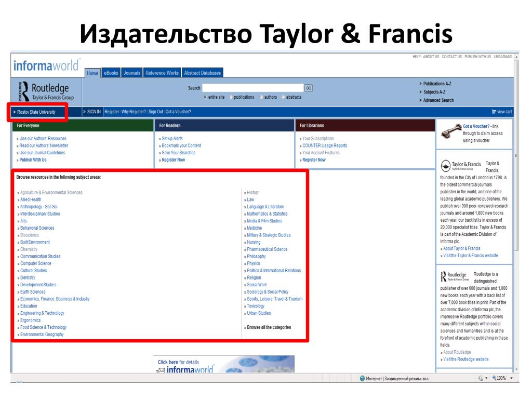Click the informaworld banner at page bottom
The image size is (532, 399).
tap(223, 364)
